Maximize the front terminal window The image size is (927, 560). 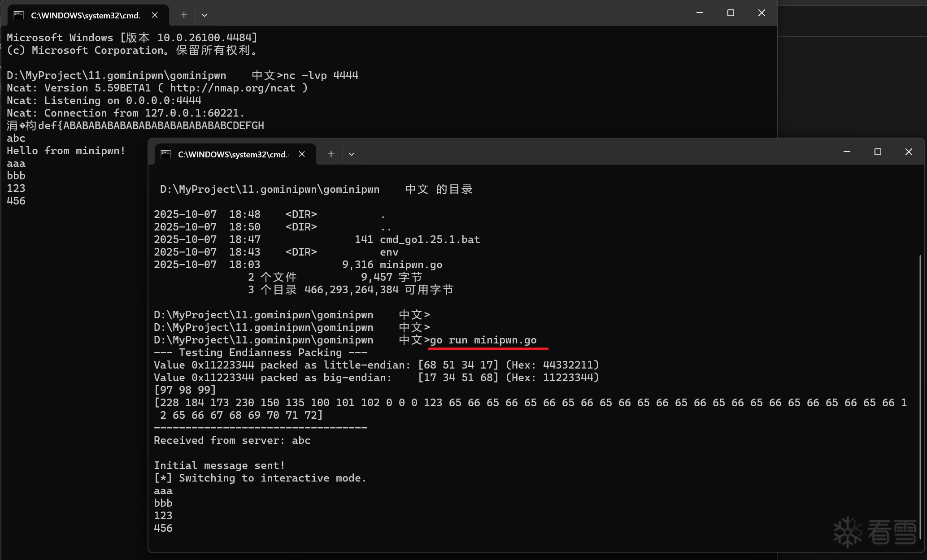pyautogui.click(x=878, y=152)
